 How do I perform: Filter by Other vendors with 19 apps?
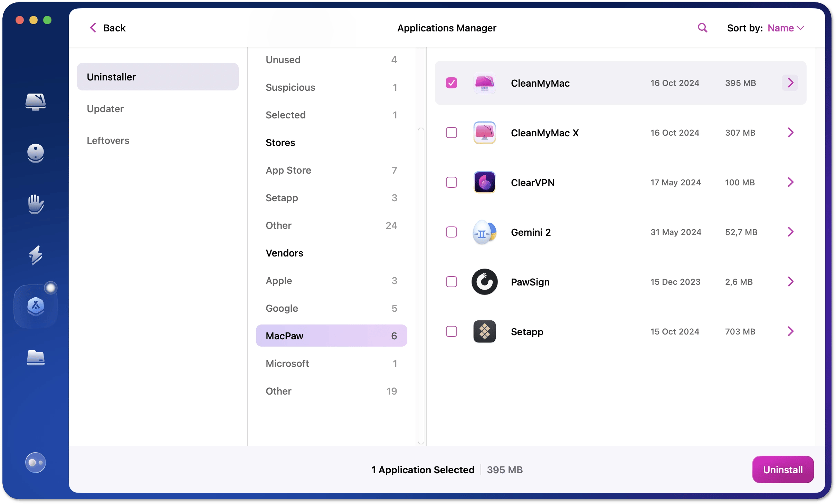click(331, 391)
